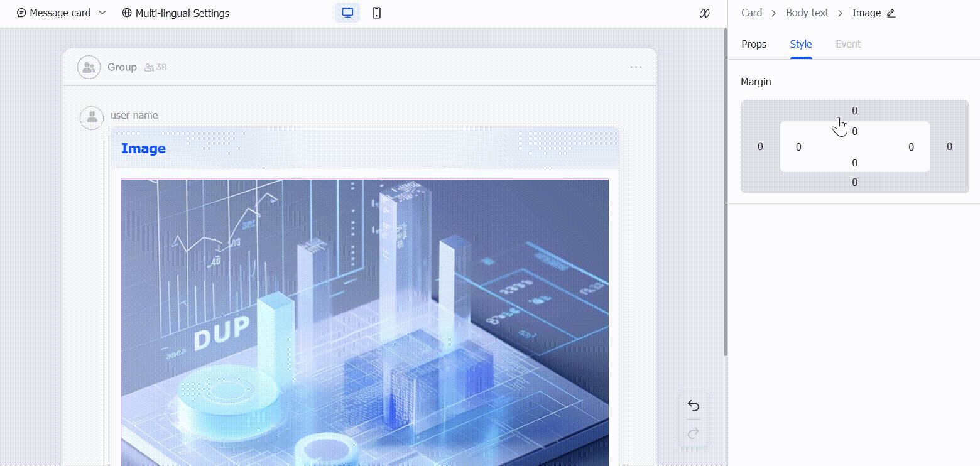The width and height of the screenshot is (980, 466).
Task: Edit the outer bottom margin value
Action: [854, 182]
